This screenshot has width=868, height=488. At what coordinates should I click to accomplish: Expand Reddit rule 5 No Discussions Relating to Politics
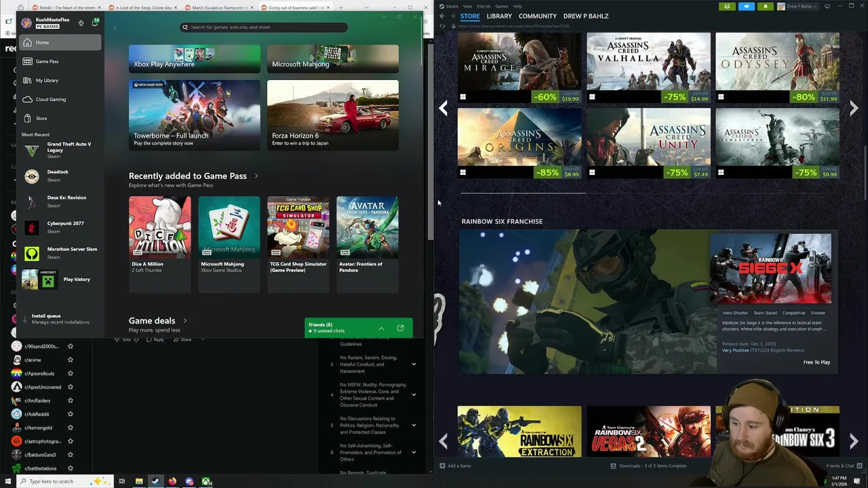[414, 425]
